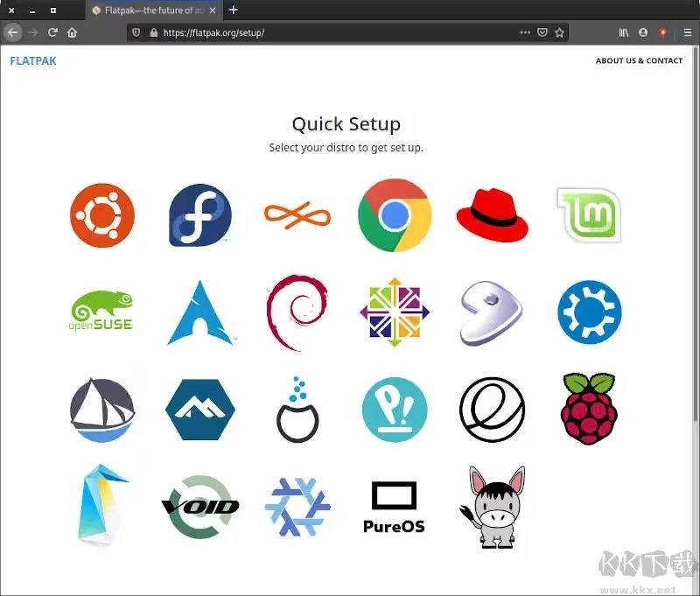Select the Red Hat logo
The height and width of the screenshot is (596, 700).
[x=493, y=215]
